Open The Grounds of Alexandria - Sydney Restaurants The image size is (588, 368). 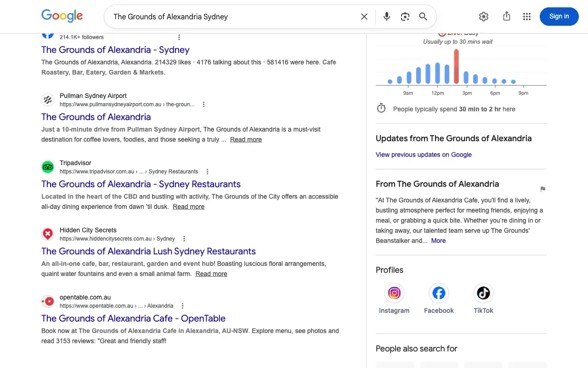point(141,184)
